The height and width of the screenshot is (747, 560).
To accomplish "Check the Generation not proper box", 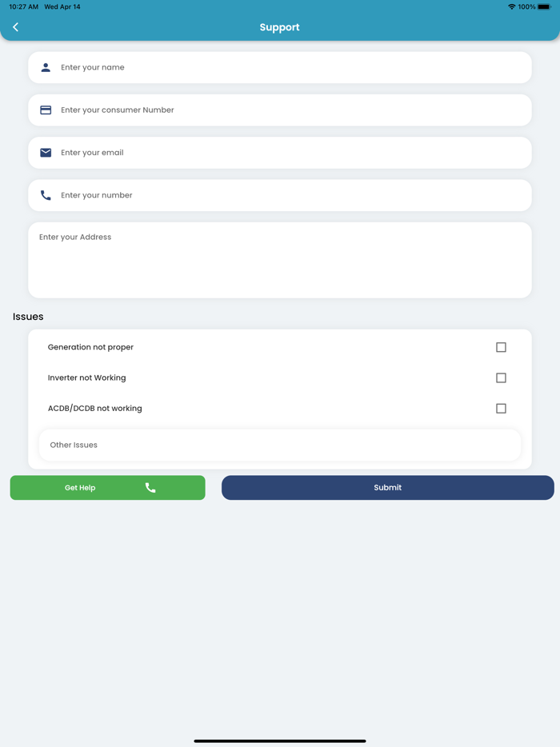I will 501,347.
